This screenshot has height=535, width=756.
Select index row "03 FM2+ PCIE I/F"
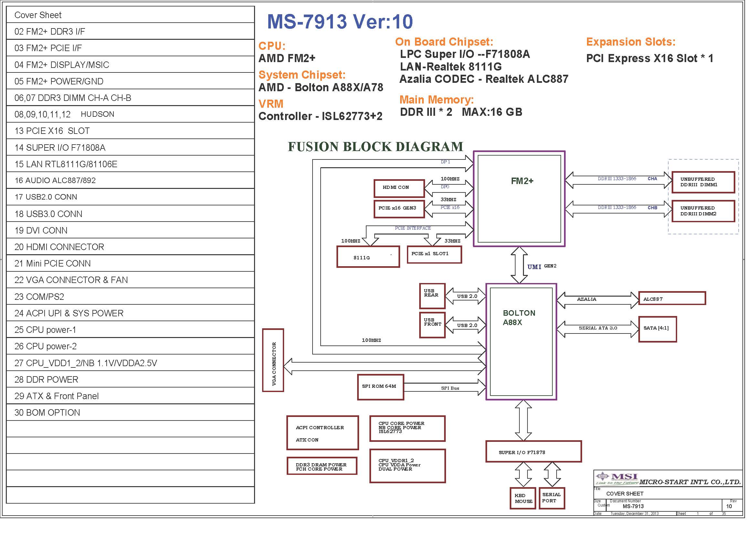point(130,48)
